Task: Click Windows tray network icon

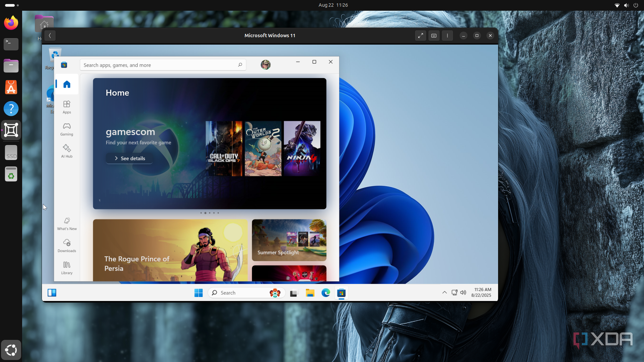Action: (x=454, y=293)
